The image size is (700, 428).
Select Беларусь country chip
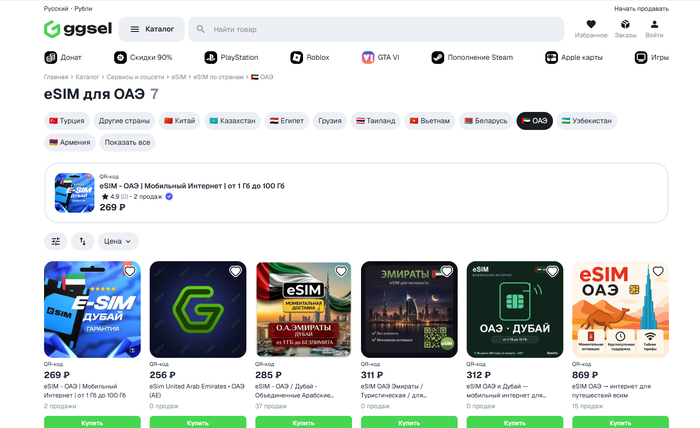tap(486, 121)
